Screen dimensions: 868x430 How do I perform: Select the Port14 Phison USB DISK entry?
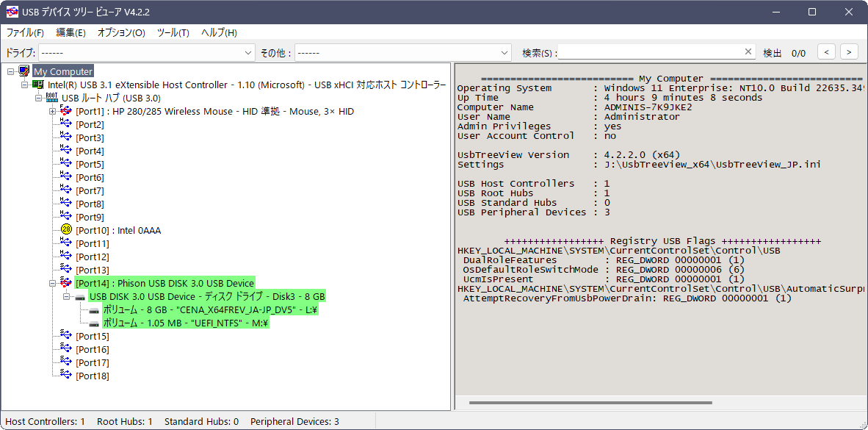pyautogui.click(x=164, y=283)
